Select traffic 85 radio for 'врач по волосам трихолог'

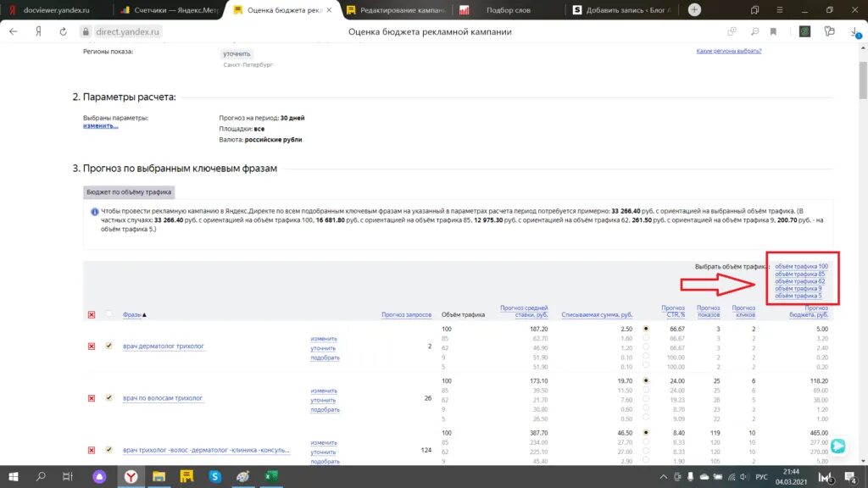(x=646, y=390)
